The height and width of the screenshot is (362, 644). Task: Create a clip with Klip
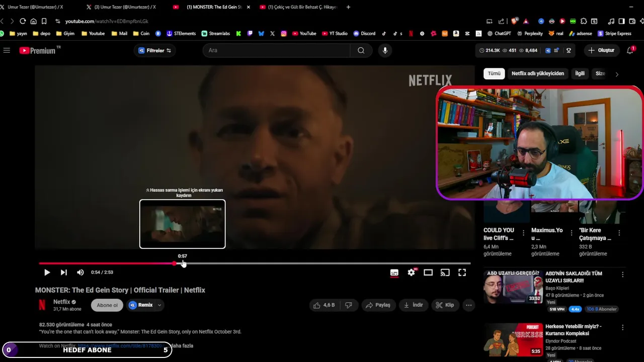[445, 305]
